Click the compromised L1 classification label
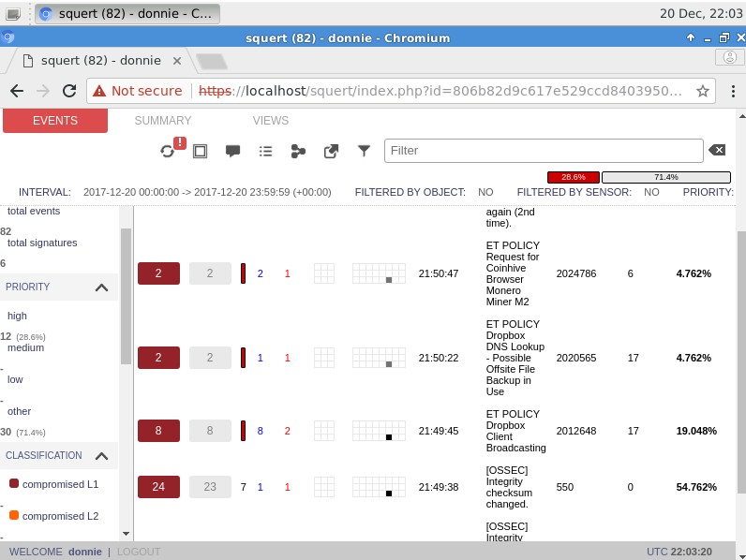This screenshot has width=746, height=560. [x=60, y=484]
